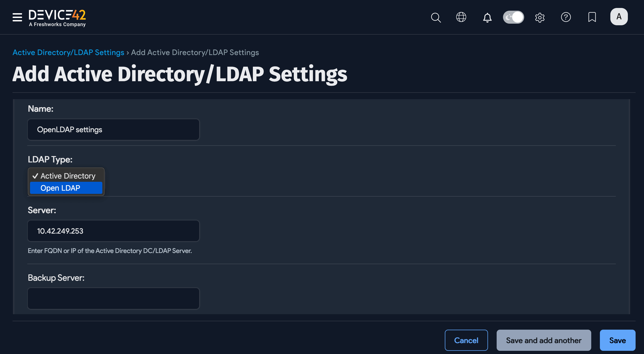
Task: Edit the Name field containing OpenLDAP settings
Action: point(113,129)
